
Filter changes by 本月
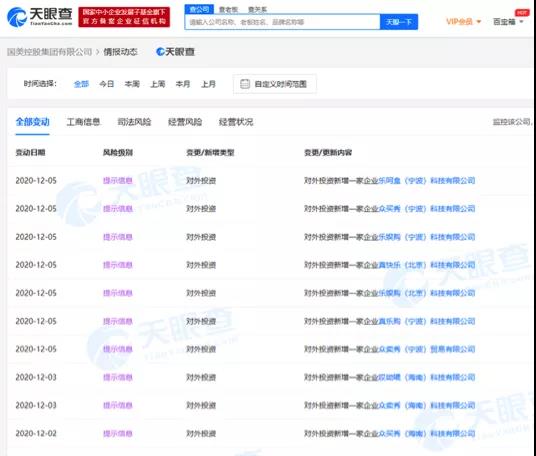tap(183, 84)
